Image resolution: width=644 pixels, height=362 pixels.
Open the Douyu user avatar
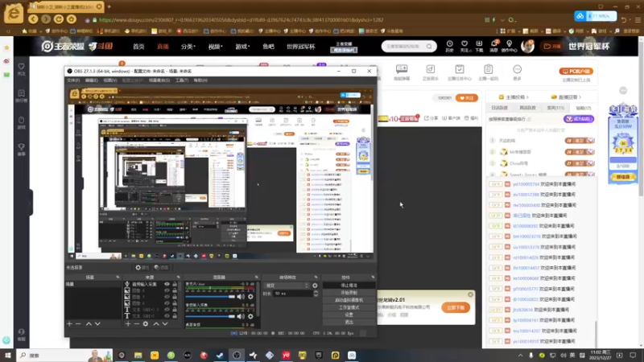tap(528, 47)
